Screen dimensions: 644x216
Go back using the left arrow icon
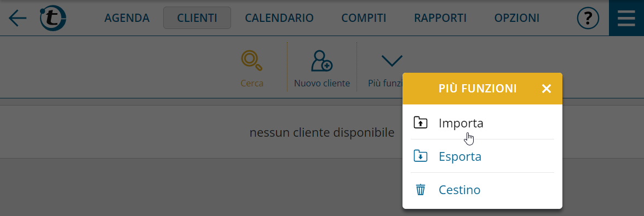[18, 18]
